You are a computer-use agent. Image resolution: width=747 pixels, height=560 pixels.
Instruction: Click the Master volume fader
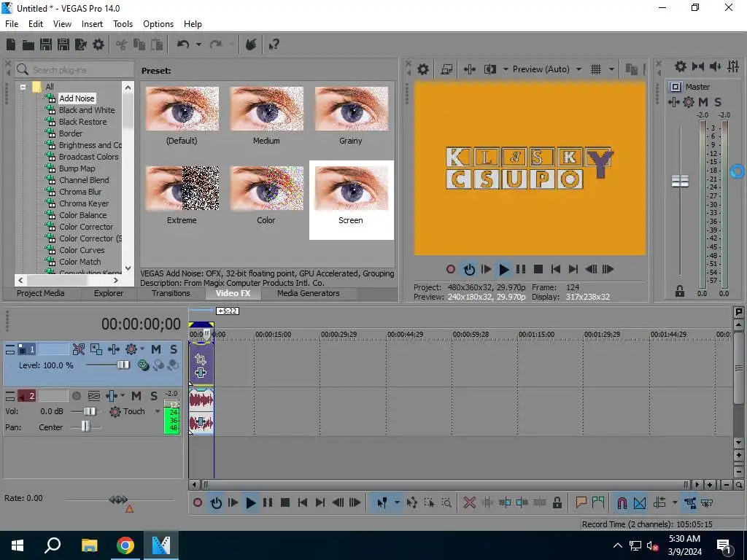pos(680,182)
